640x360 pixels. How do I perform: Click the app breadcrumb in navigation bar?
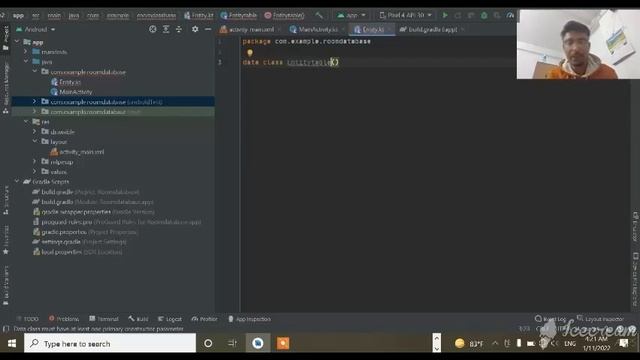[x=18, y=16]
